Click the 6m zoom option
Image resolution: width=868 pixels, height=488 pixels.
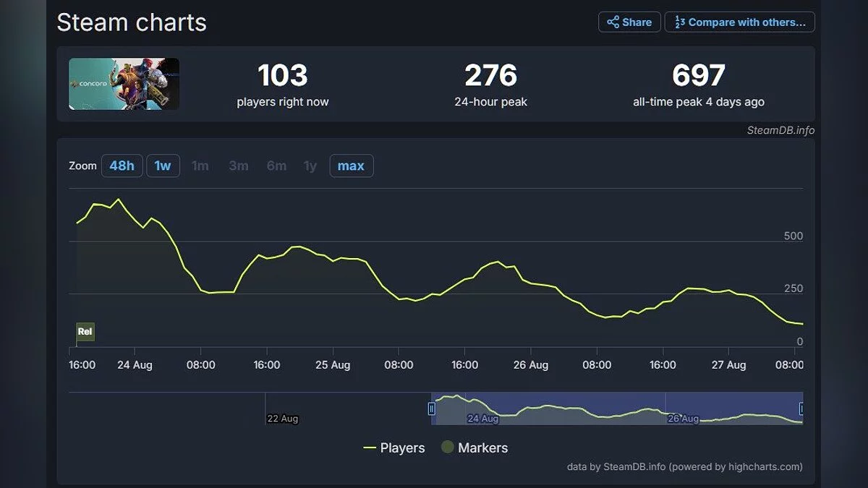(276, 166)
